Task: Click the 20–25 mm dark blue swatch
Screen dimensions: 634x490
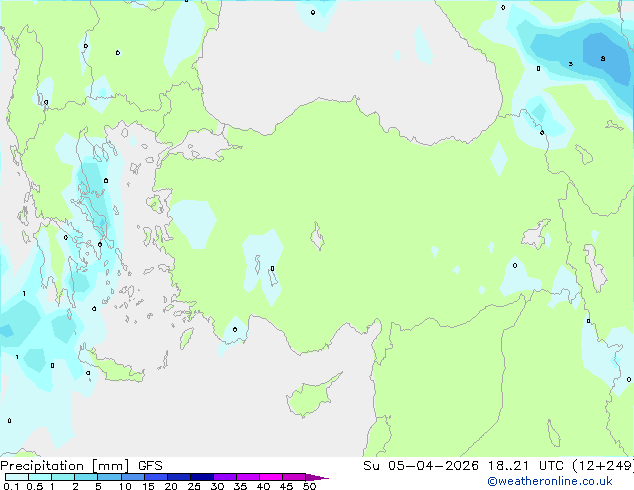Action: [x=179, y=477]
